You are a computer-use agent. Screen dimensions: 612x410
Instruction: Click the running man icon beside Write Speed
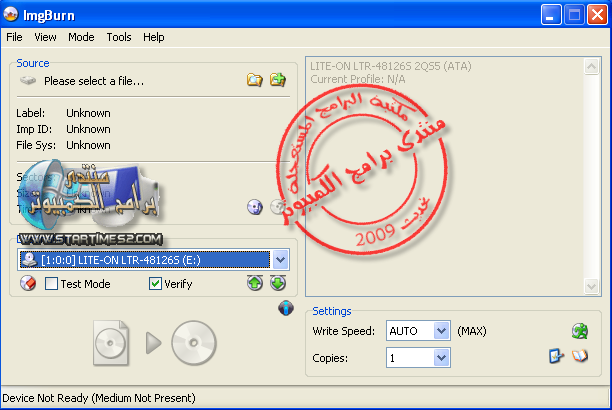coord(580,331)
